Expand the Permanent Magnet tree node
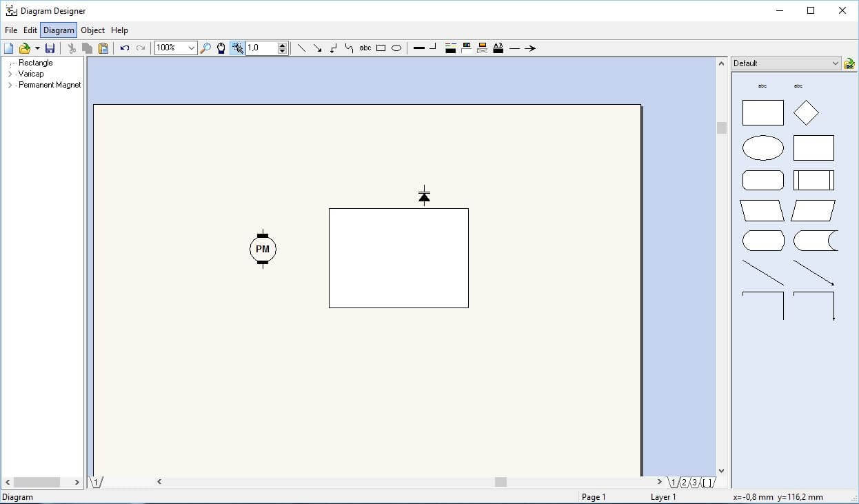The height and width of the screenshot is (504, 859). [10, 85]
